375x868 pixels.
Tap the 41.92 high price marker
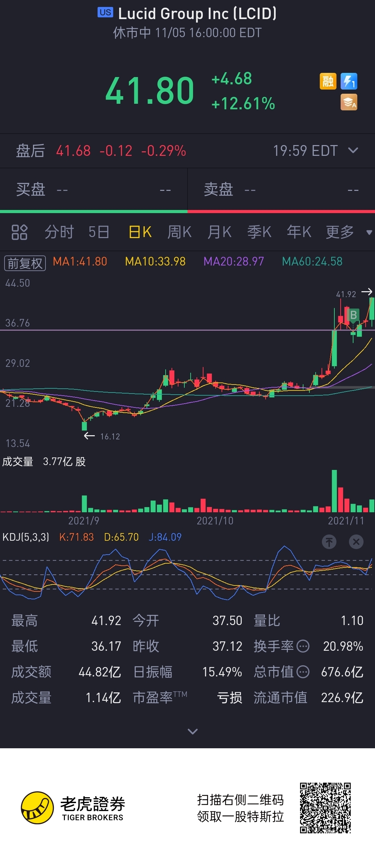(346, 294)
